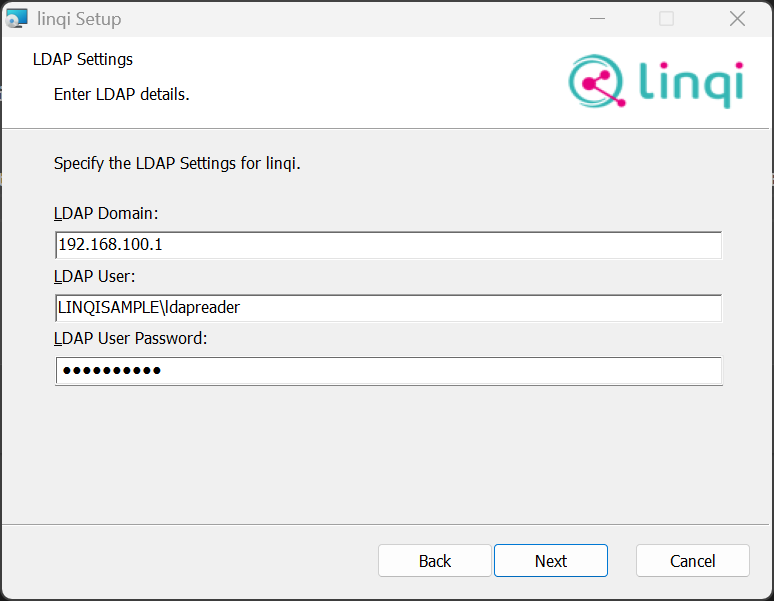Click the 'LDAP User:' label

click(x=94, y=276)
